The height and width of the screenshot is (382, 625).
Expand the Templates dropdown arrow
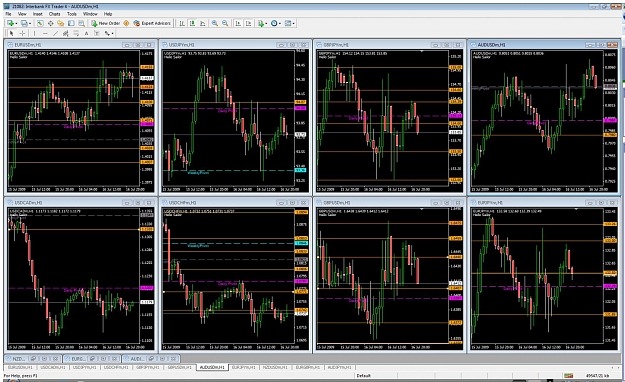[294, 24]
